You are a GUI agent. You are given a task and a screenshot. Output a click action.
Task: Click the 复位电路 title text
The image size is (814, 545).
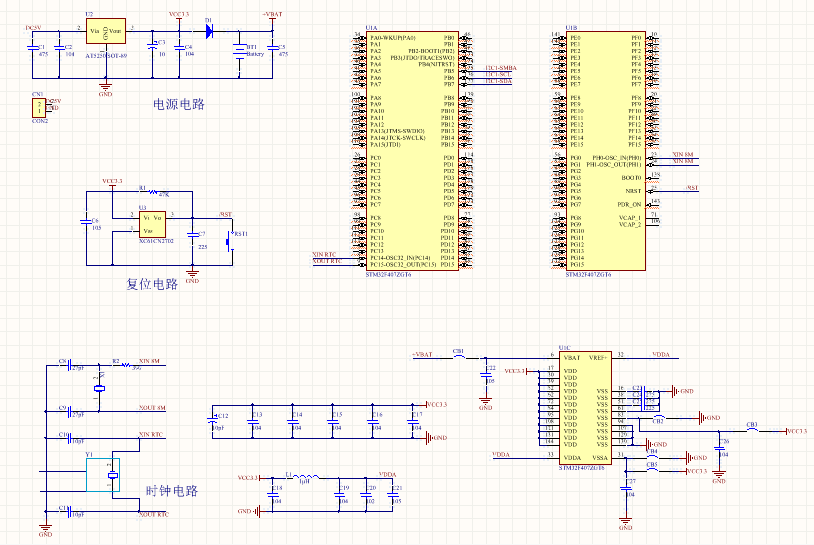pyautogui.click(x=151, y=284)
